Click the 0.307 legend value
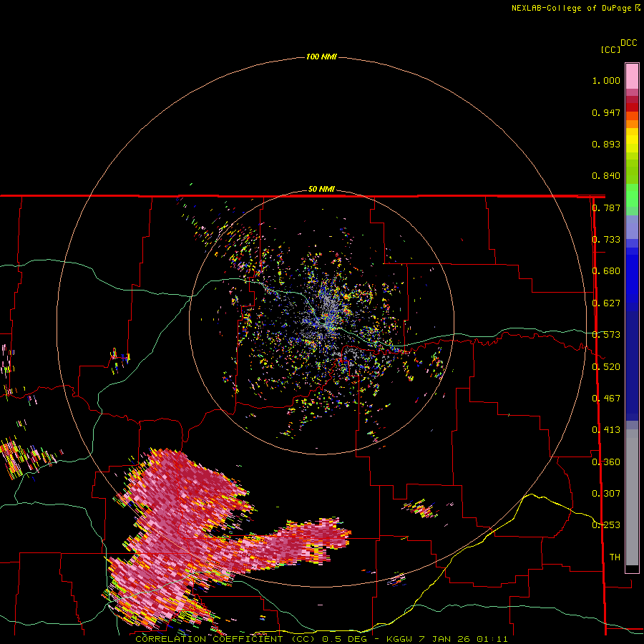 click(606, 494)
